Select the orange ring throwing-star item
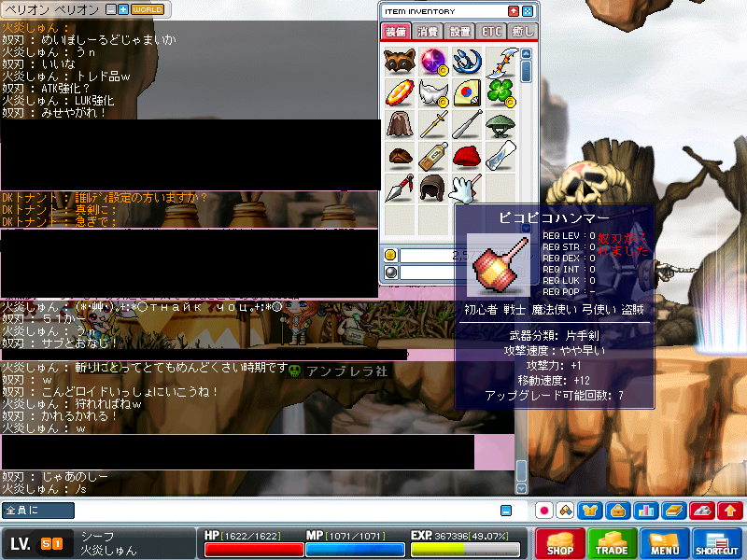The height and width of the screenshot is (560, 747). tap(400, 93)
